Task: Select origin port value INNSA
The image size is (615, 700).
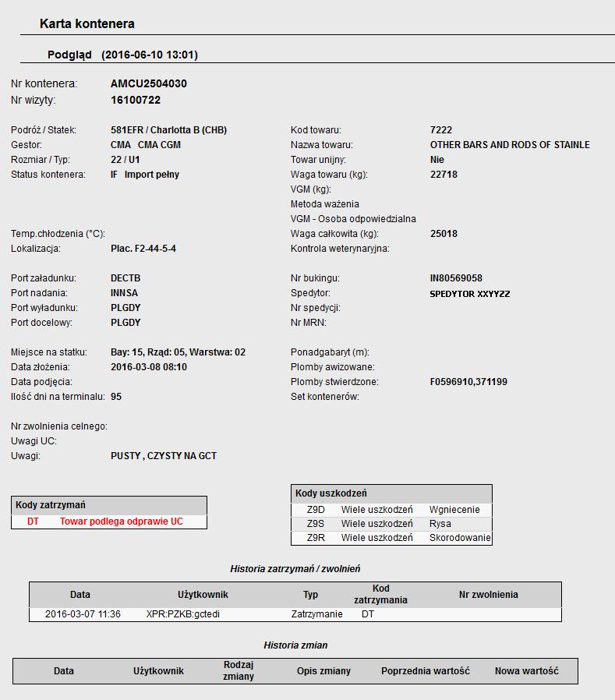Action: (124, 293)
